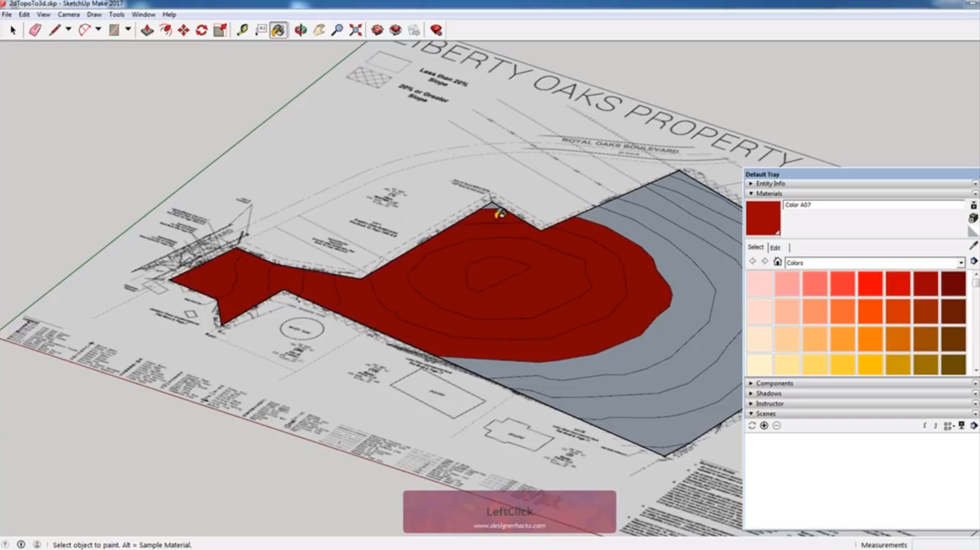The height and width of the screenshot is (550, 980).
Task: Select the Line pencil tool
Action: click(x=55, y=30)
